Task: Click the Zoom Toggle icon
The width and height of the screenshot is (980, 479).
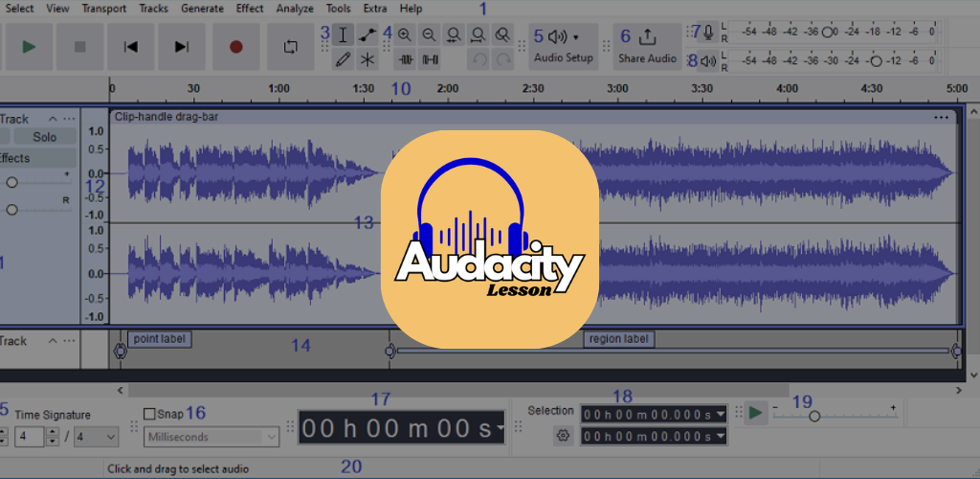Action: coord(502,35)
